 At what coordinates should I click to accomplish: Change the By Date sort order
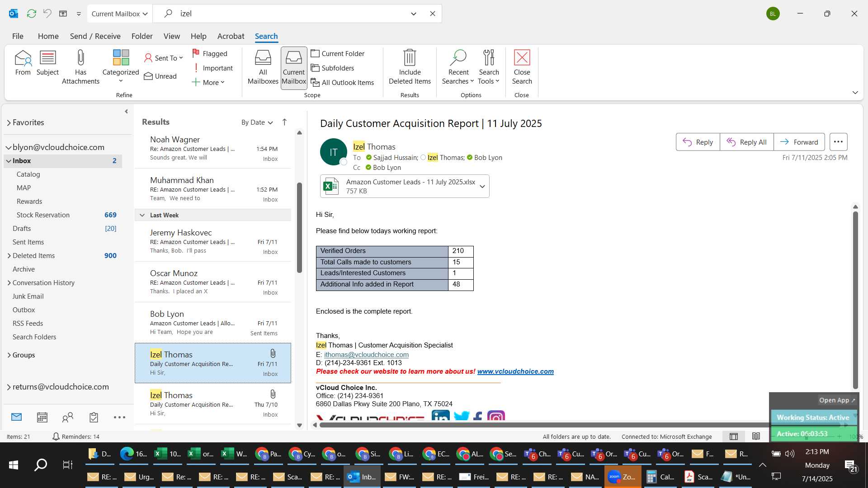pyautogui.click(x=257, y=122)
